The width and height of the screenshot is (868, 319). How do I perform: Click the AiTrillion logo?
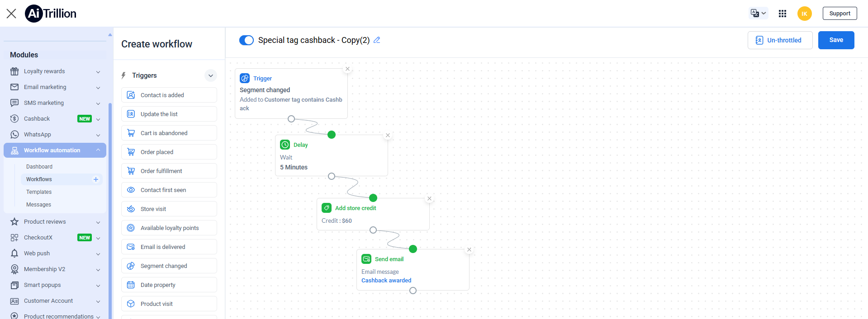coord(51,14)
